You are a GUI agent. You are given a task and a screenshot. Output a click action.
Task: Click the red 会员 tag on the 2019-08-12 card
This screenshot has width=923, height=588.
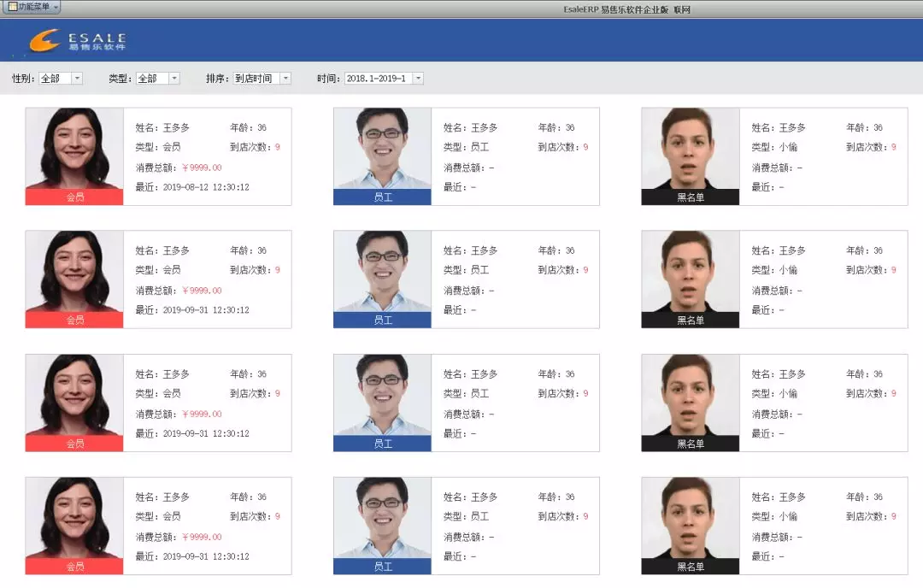coord(74,197)
